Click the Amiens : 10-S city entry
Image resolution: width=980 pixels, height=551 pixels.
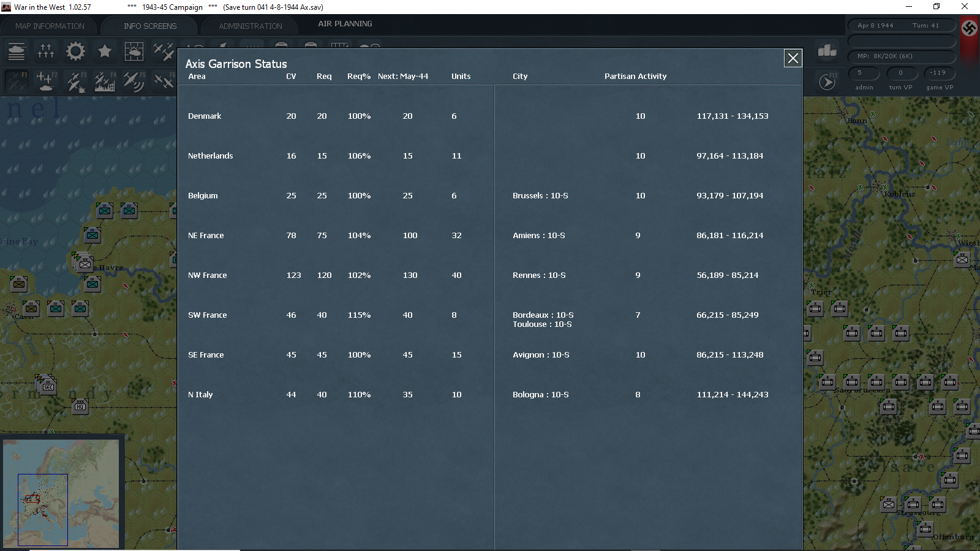click(x=539, y=236)
